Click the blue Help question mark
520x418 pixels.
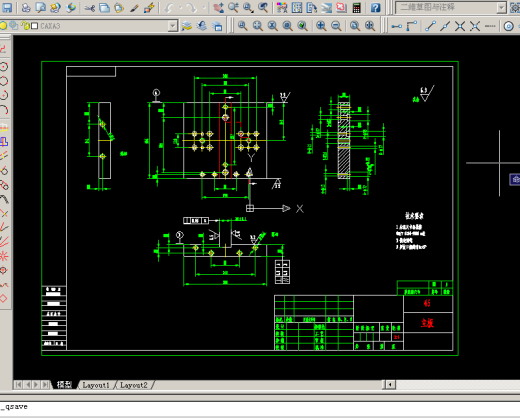375,7
